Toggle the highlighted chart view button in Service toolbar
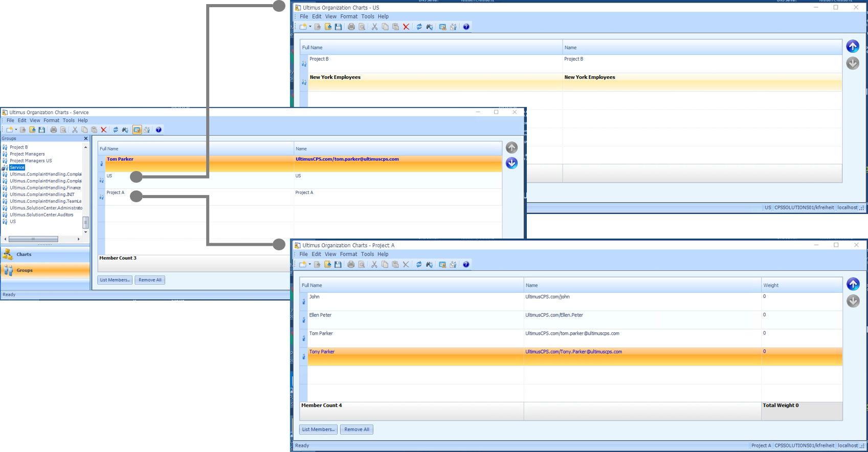 137,130
